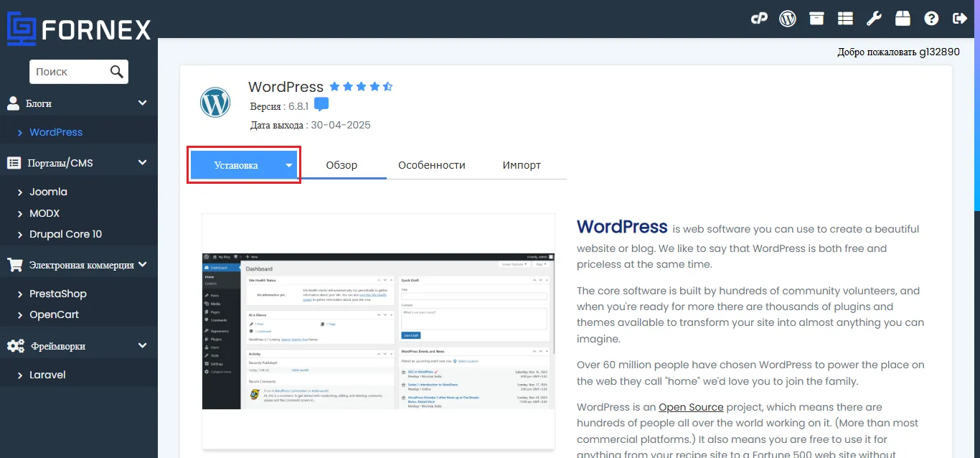Click the WordPress title heading
The height and width of the screenshot is (458, 980).
(x=286, y=87)
